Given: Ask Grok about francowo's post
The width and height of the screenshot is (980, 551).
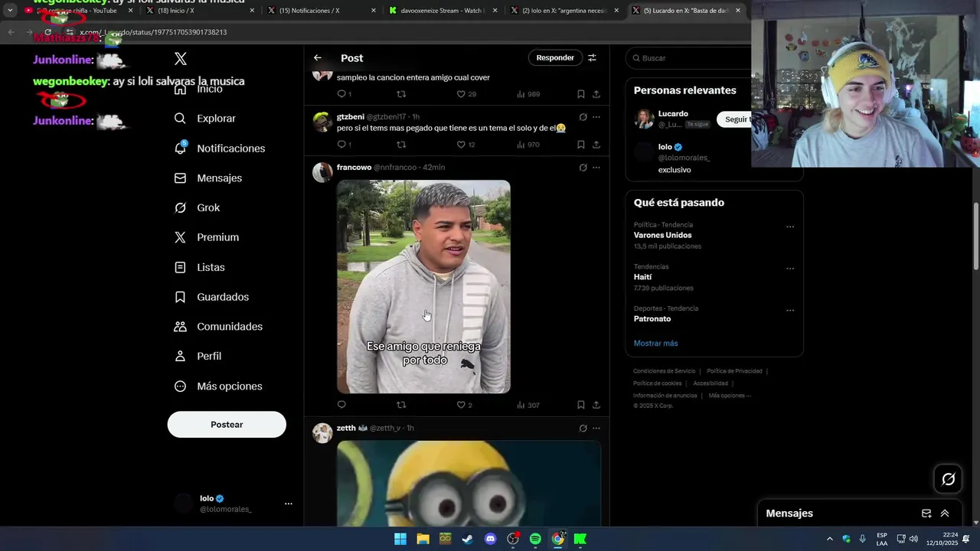Looking at the screenshot, I should click(583, 168).
